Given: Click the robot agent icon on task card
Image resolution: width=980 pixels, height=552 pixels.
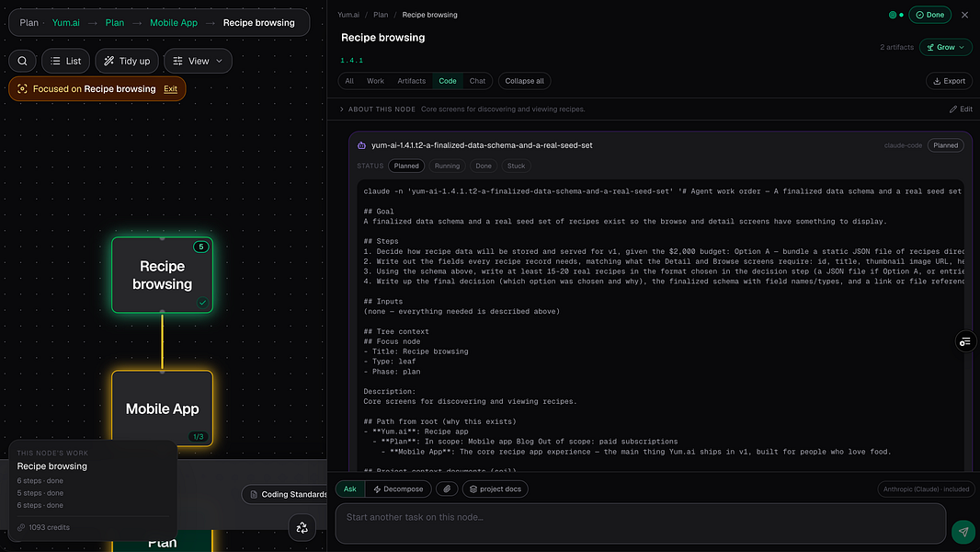Looking at the screenshot, I should 361,145.
